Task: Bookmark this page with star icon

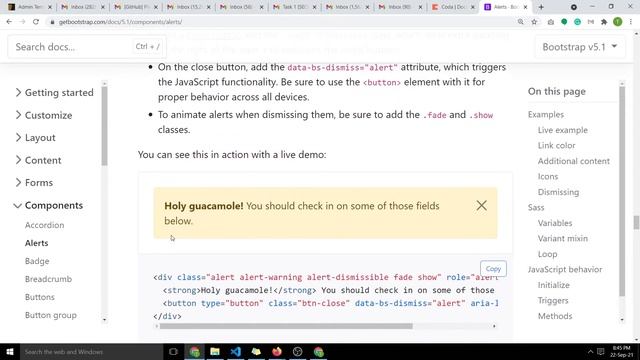Action: click(x=534, y=22)
